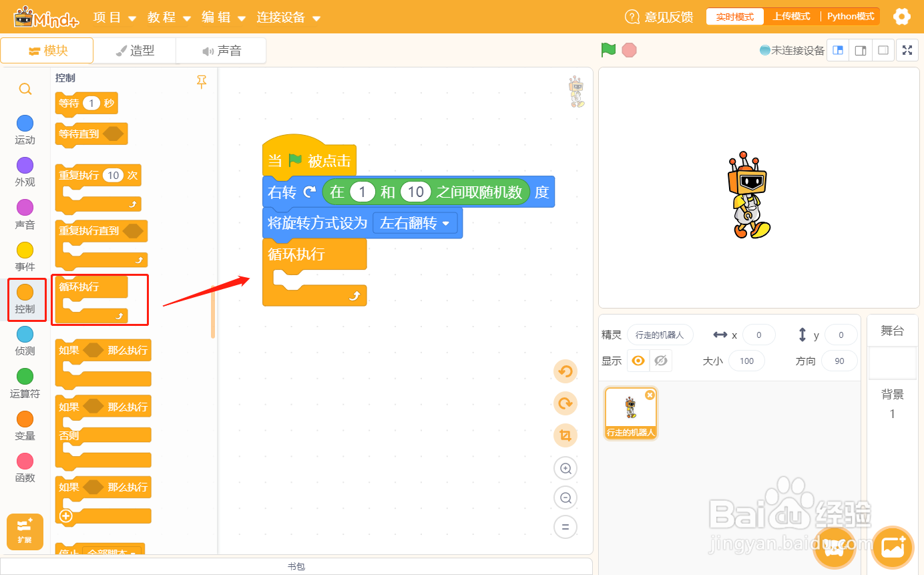Open the 声音 sounds tab

[220, 51]
